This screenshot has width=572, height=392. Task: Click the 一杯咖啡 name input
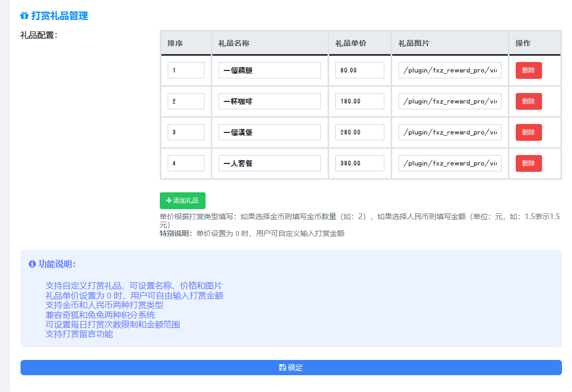(x=270, y=101)
